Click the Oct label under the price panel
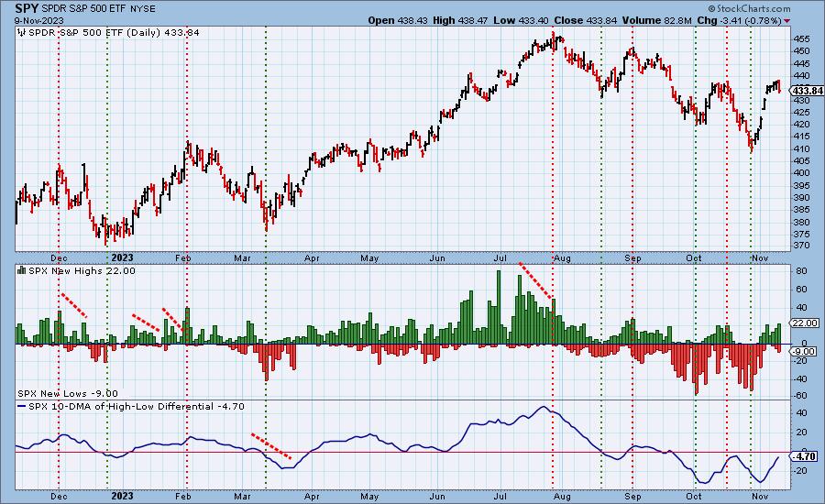 [x=694, y=258]
